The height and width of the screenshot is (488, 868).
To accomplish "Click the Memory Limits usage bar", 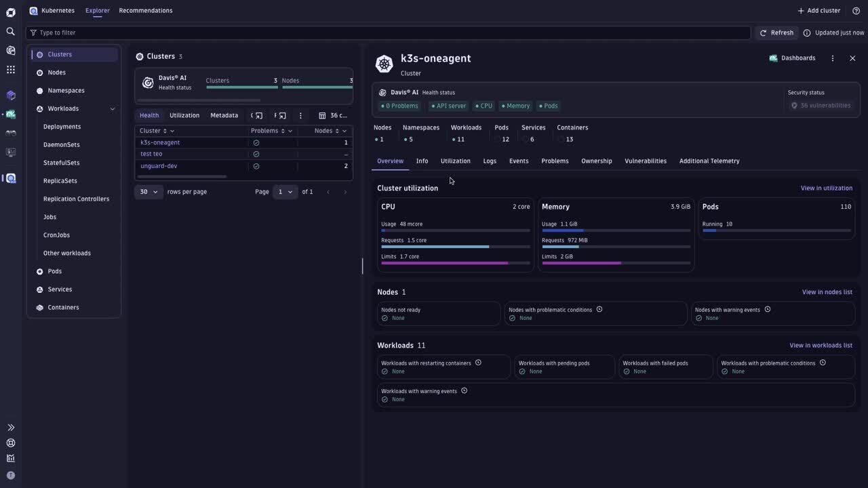I will [x=616, y=263].
